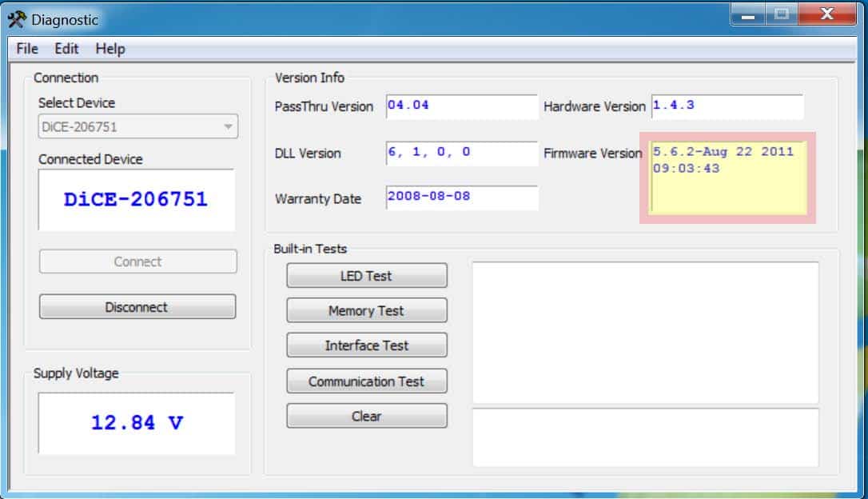Click the Firmware Version text box
Screen dimensions: 868x499
pos(728,178)
